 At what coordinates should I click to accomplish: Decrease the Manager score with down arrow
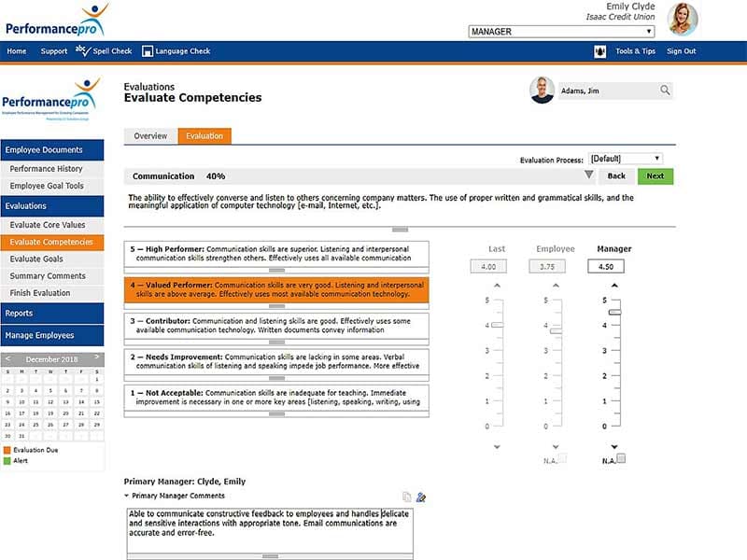[614, 447]
